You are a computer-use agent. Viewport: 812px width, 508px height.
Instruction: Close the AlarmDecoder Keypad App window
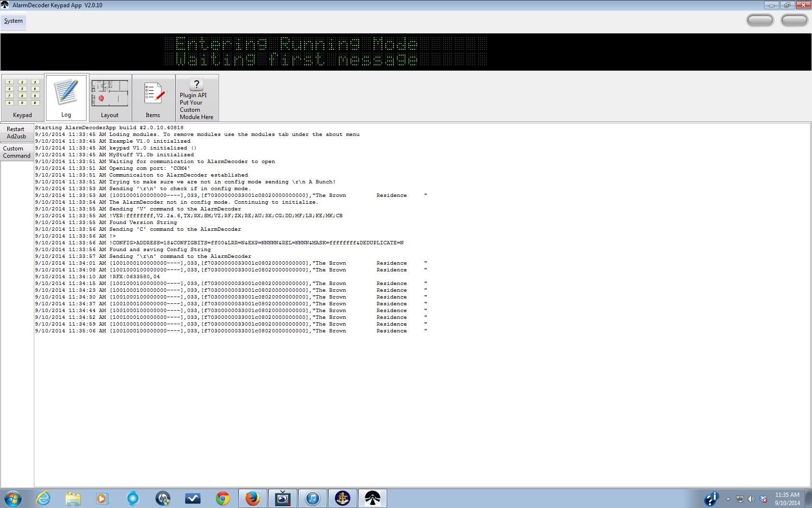pos(803,5)
